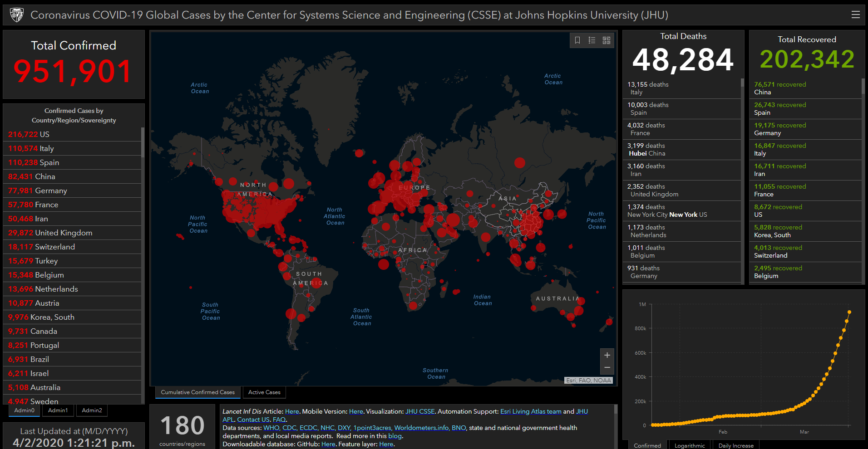
Task: Switch the country list to Admin1
Action: tap(58, 410)
